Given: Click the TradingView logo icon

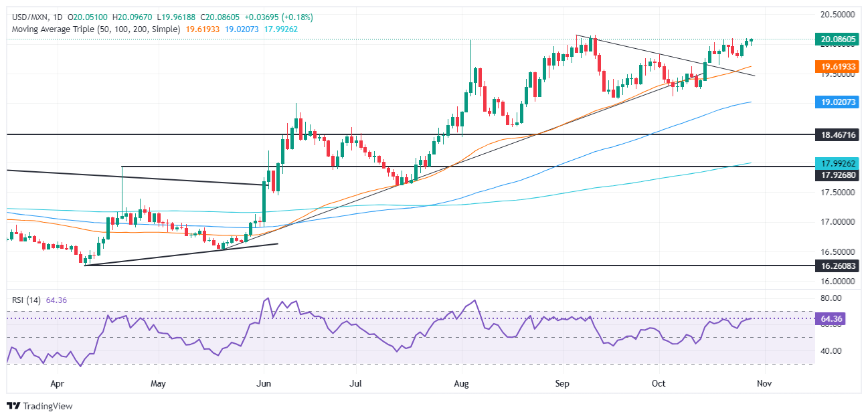Looking at the screenshot, I should point(13,406).
